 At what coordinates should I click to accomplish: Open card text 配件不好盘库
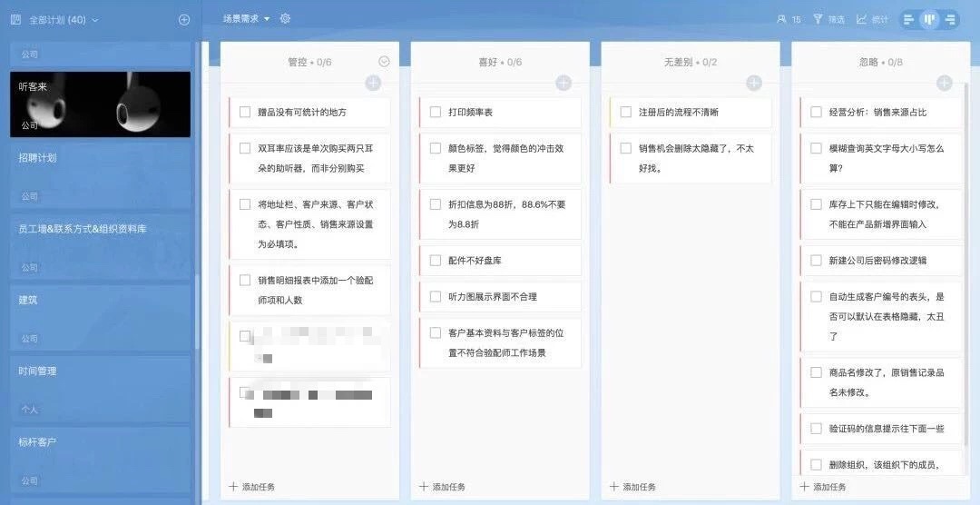pos(475,261)
